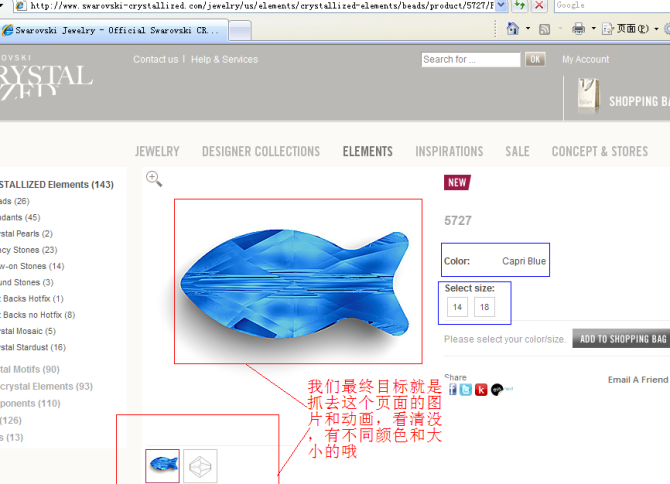Click the OK search button
The width and height of the screenshot is (670, 484).
(x=535, y=59)
